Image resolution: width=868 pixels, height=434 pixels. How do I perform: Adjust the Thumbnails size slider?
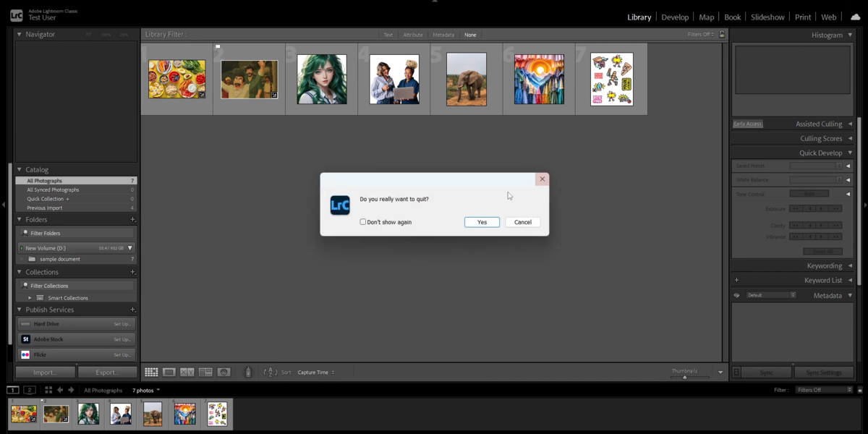(x=684, y=377)
